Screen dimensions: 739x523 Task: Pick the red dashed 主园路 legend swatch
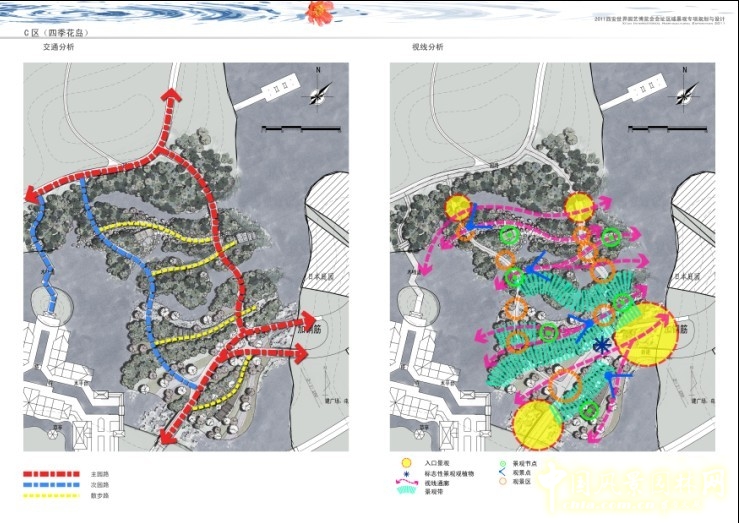click(x=53, y=474)
